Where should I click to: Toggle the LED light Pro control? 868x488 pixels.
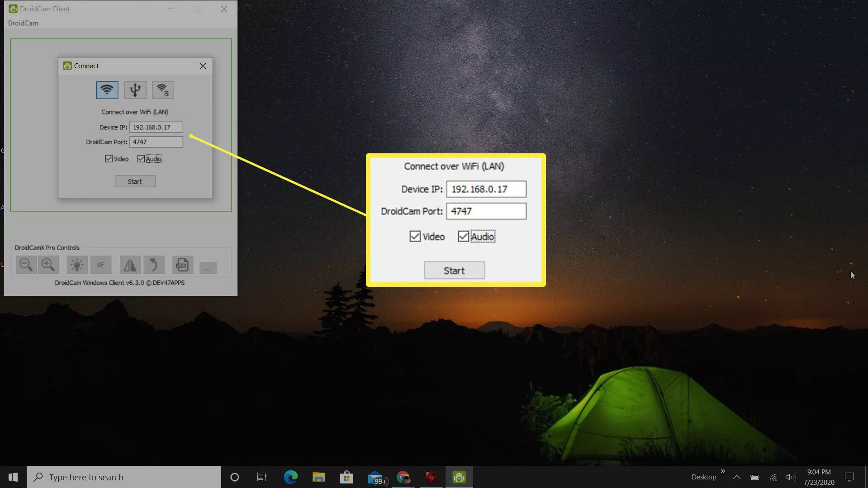pos(77,265)
